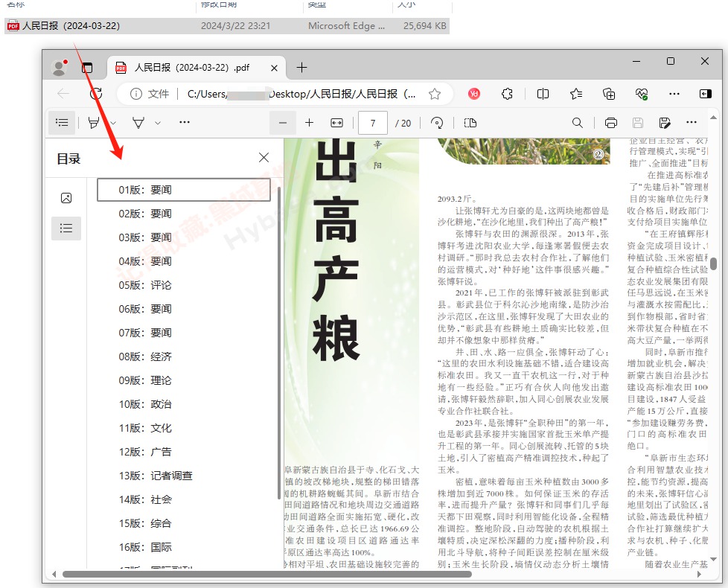Toggle the Edge sidebar button

[x=705, y=95]
